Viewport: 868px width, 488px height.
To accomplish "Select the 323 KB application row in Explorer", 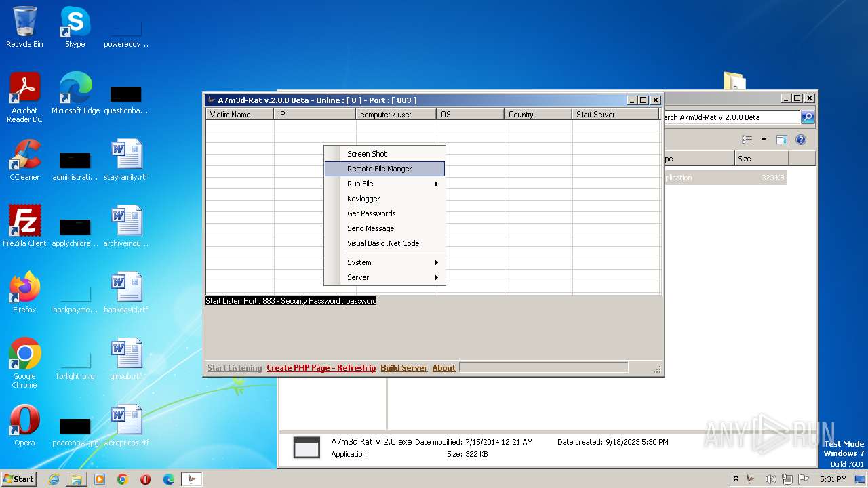I will pos(725,178).
